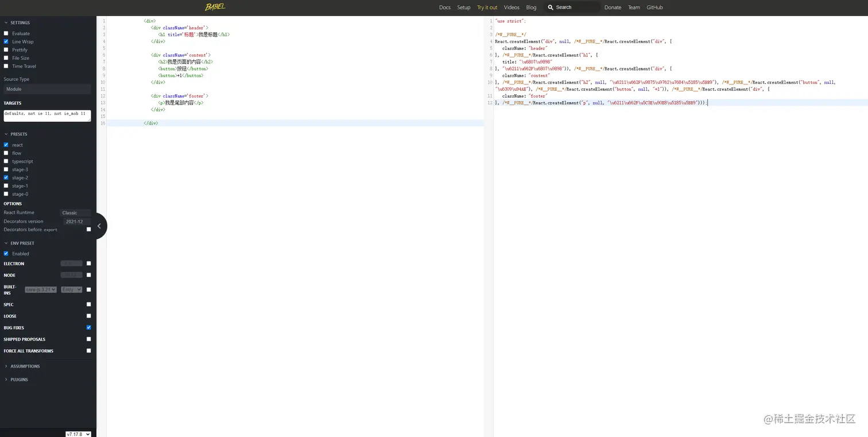Viewport: 868px width, 437px height.
Task: Open the Babel version v7.17.8 dropdown
Action: tap(78, 434)
